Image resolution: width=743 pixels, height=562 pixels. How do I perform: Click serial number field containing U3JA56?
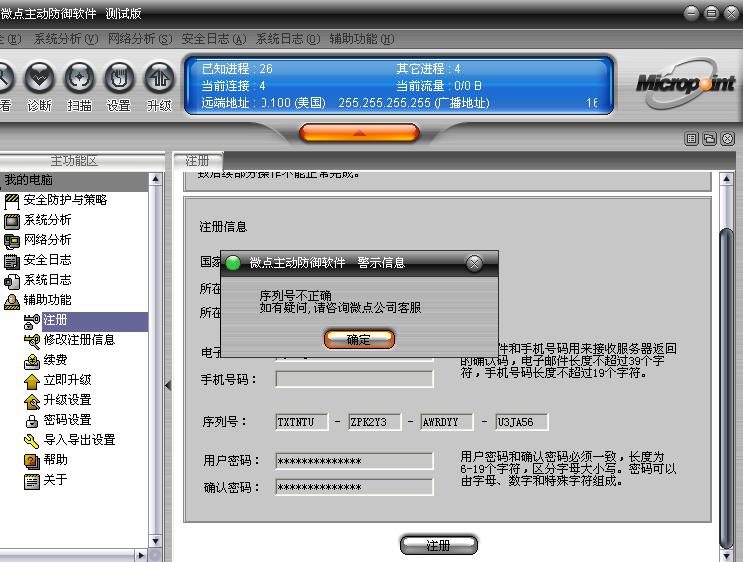tap(522, 422)
